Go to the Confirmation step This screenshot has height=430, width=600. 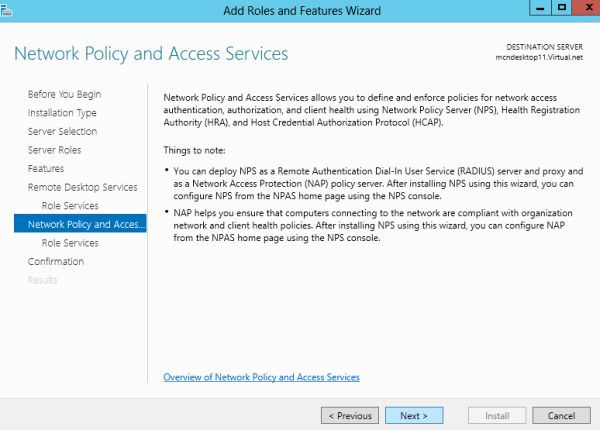tap(56, 262)
